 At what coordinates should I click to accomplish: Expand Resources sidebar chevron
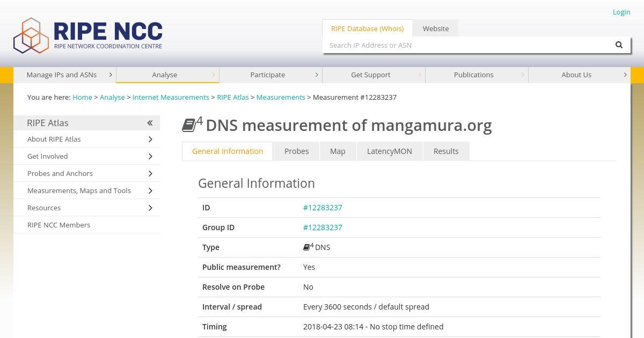[x=150, y=208]
